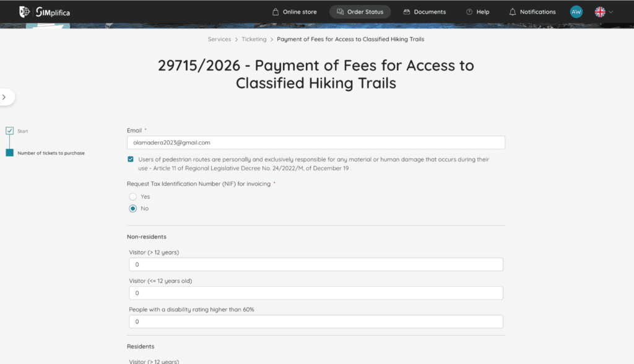Go to Ticketing breadcrumb link
The image size is (634, 364).
(x=254, y=39)
